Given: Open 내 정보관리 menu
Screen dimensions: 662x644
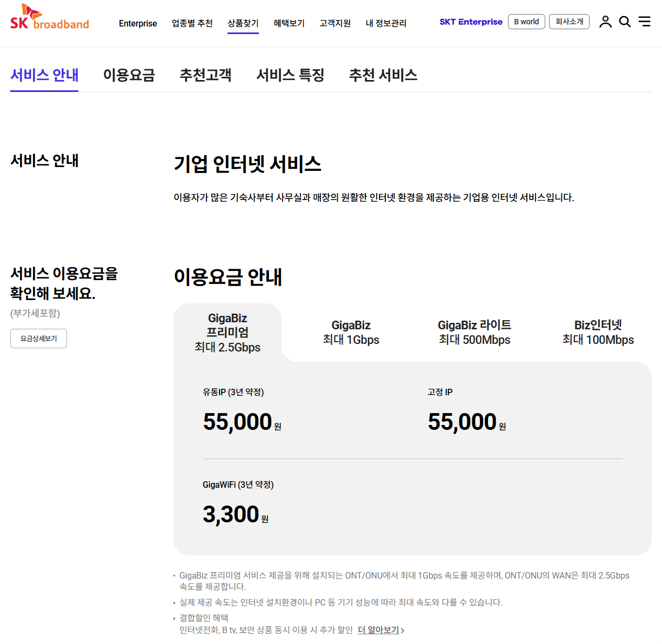Looking at the screenshot, I should pyautogui.click(x=386, y=23).
